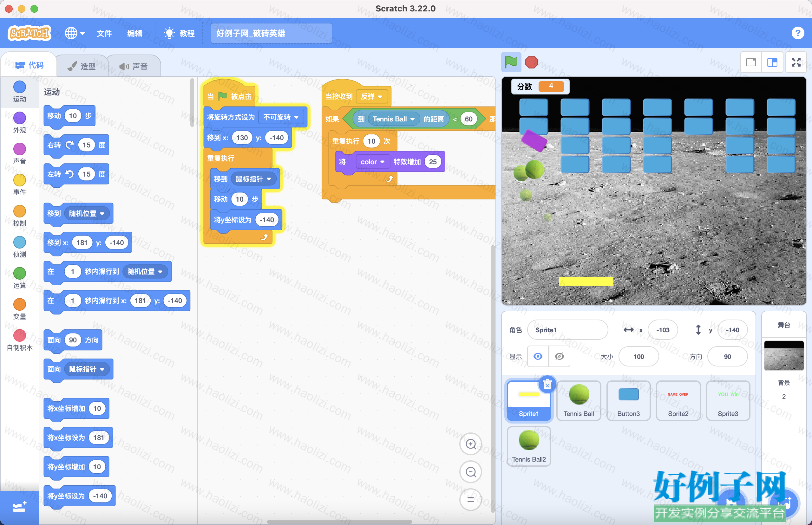Click the counterclockwise arrow on 左转 block

click(69, 174)
